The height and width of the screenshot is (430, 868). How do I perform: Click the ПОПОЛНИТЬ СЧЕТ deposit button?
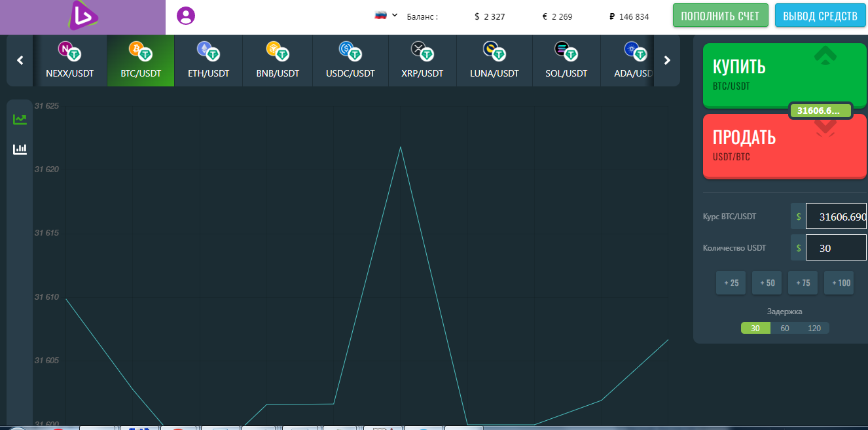(x=719, y=16)
